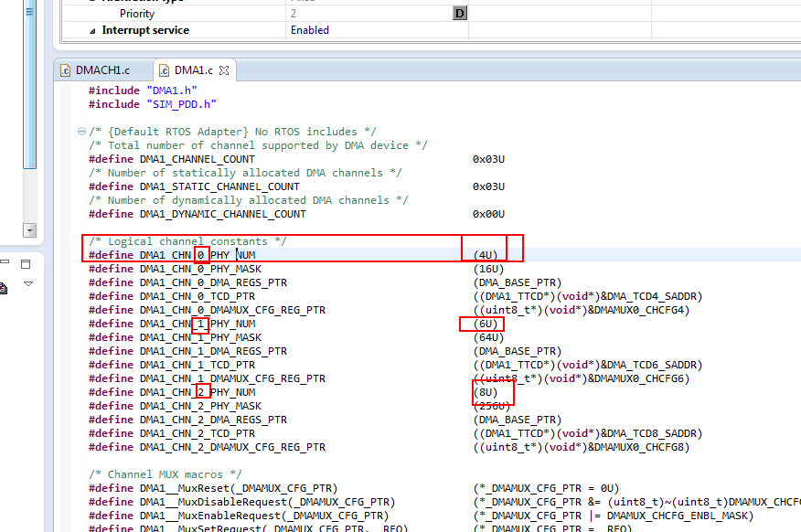Click the Total number of channel comment
Image resolution: width=801 pixels, height=532 pixels.
pos(258,145)
